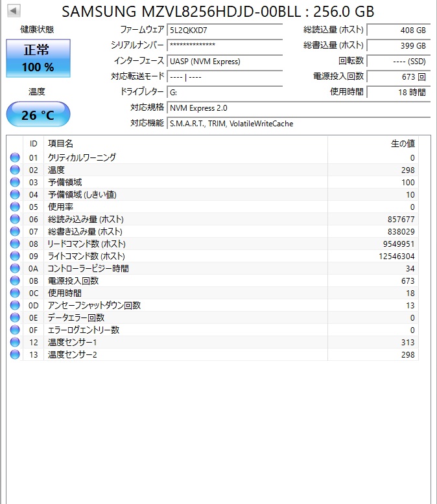This screenshot has width=437, height=504.
Task: Click the 対応機能 field with S.M.A.R.T., TRIM
Action: [298, 123]
